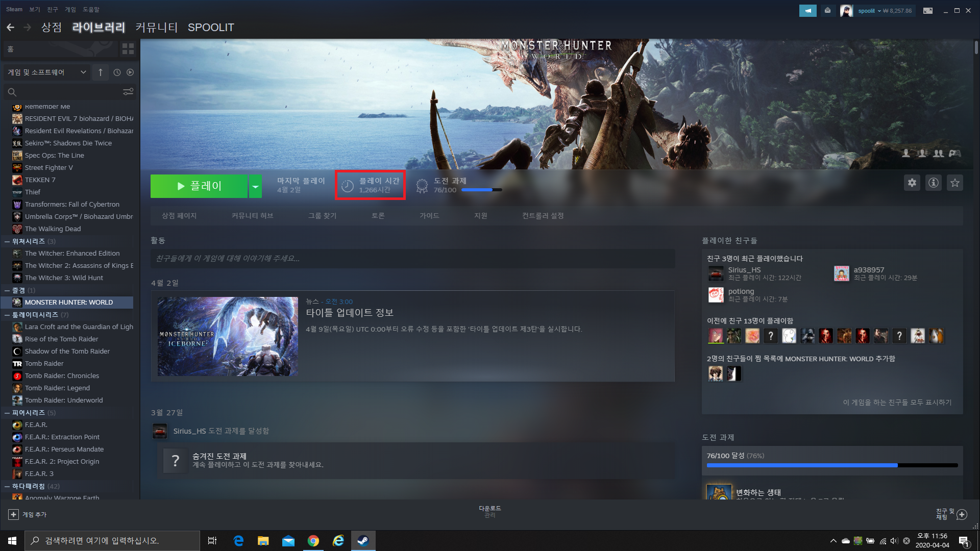980x551 pixels.
Task: Open the Big Picture mode icon
Action: (927, 11)
